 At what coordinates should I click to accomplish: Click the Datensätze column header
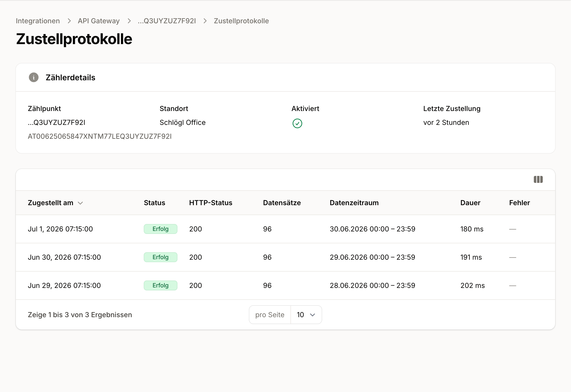[x=282, y=203]
